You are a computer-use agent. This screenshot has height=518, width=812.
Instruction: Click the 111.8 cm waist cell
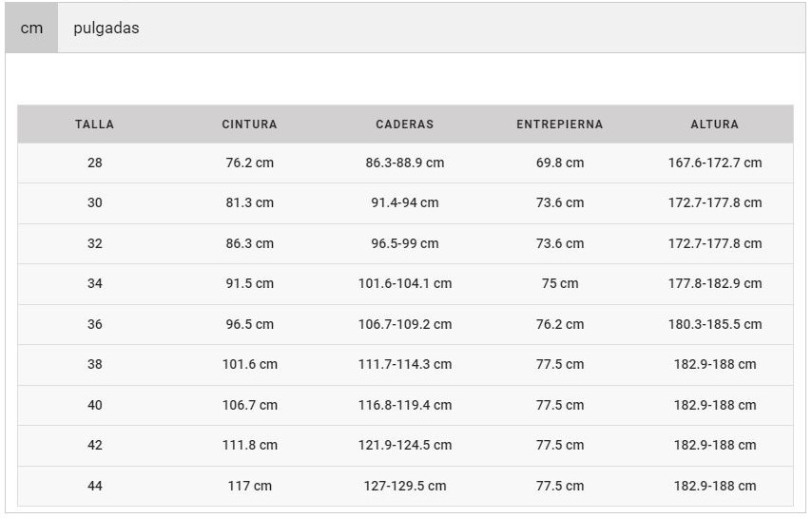click(x=249, y=445)
